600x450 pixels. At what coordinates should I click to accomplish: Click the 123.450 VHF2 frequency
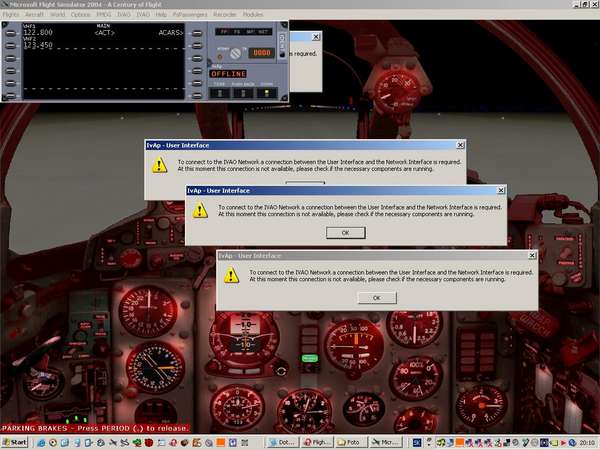tap(38, 45)
